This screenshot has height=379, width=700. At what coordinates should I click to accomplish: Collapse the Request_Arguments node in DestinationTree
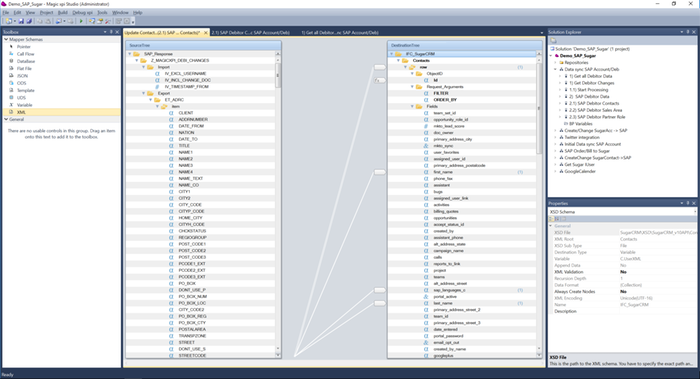click(412, 87)
